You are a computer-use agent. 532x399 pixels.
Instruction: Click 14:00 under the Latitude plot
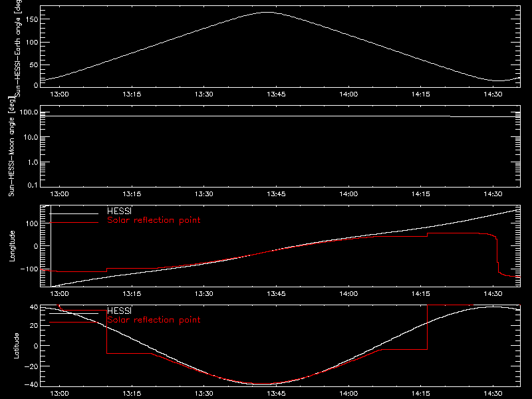348,394
